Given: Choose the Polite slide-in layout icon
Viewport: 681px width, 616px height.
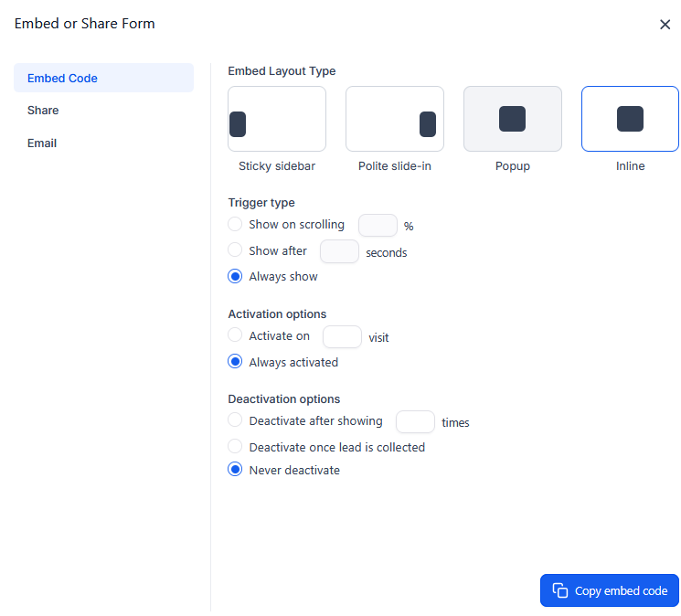Looking at the screenshot, I should click(x=394, y=119).
